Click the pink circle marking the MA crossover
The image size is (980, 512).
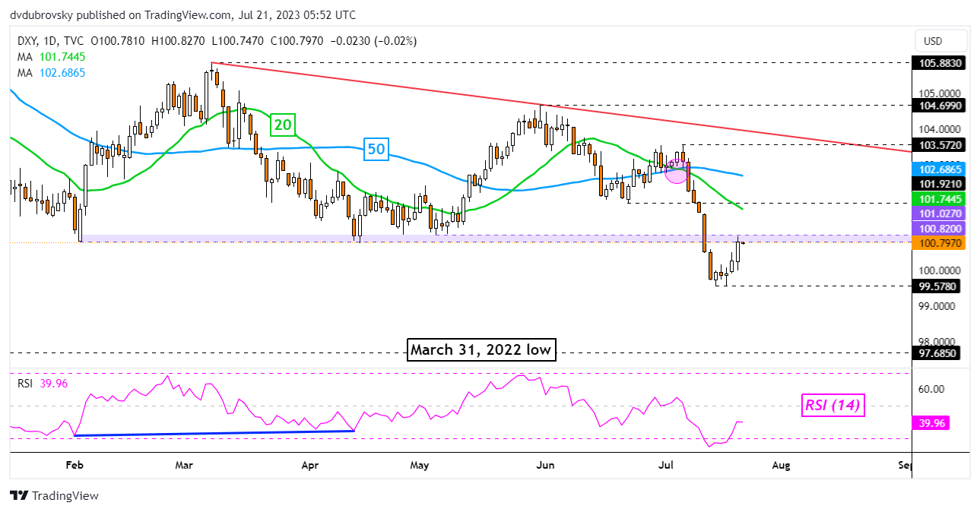(677, 172)
